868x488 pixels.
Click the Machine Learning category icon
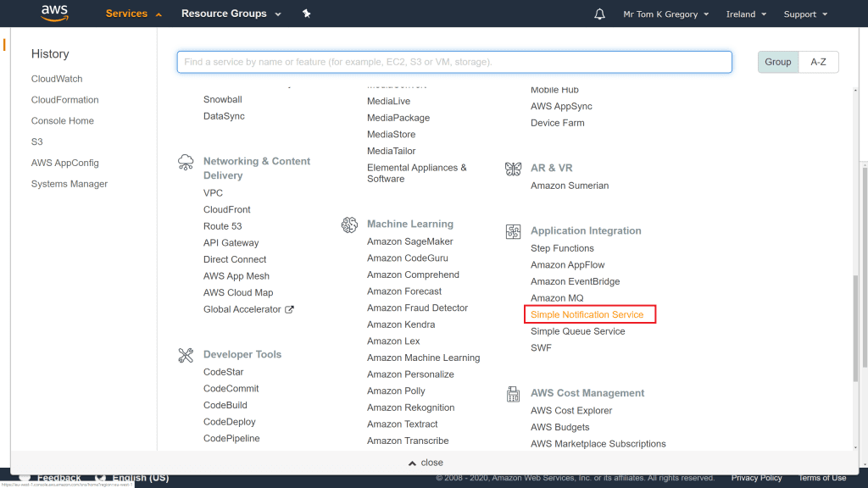pyautogui.click(x=349, y=225)
